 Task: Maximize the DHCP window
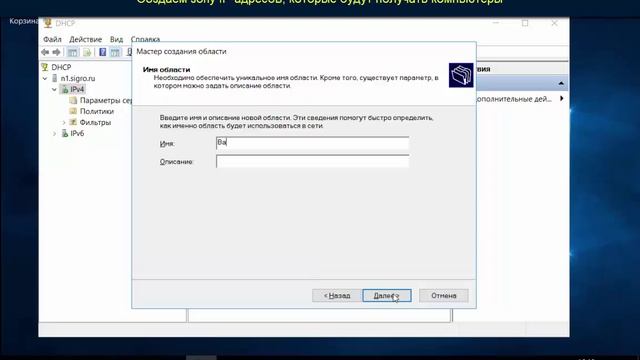[525, 23]
